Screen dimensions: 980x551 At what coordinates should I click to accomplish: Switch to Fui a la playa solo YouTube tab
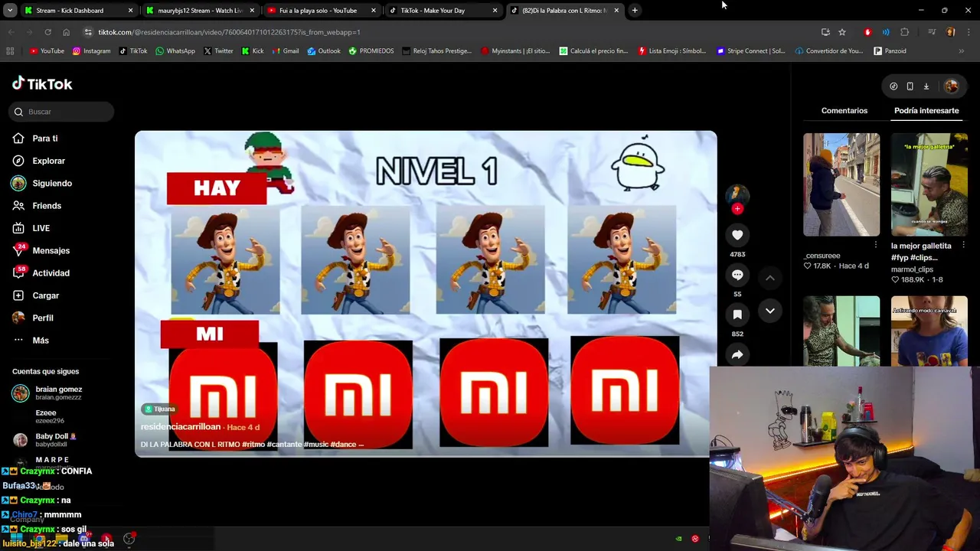(319, 11)
